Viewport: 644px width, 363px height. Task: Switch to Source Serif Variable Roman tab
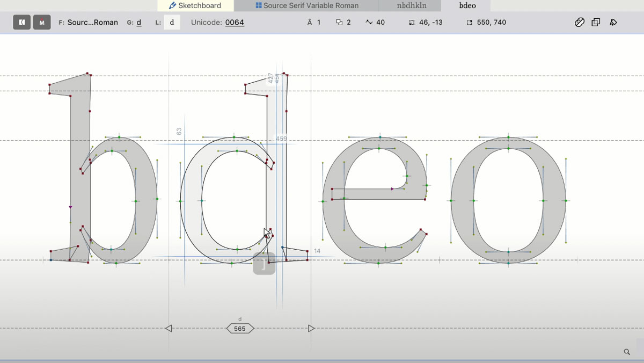coord(306,6)
